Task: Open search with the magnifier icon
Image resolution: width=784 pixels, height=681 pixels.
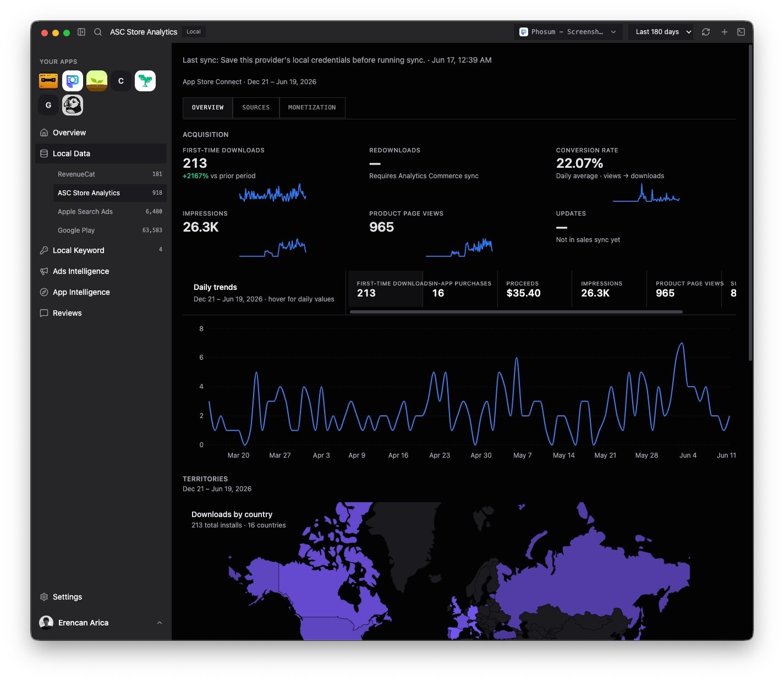Action: pos(98,32)
